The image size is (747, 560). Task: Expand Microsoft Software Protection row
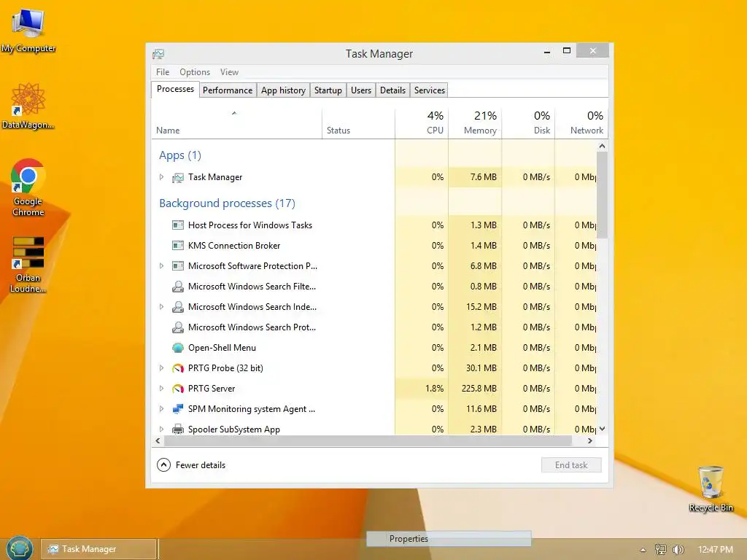pyautogui.click(x=161, y=265)
